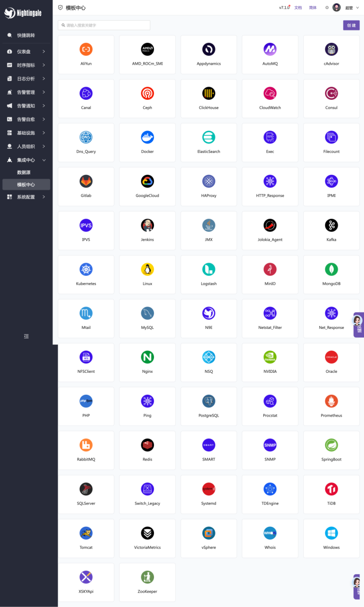Open the Kafka template icon
This screenshot has height=607, width=364.
coord(331,225)
